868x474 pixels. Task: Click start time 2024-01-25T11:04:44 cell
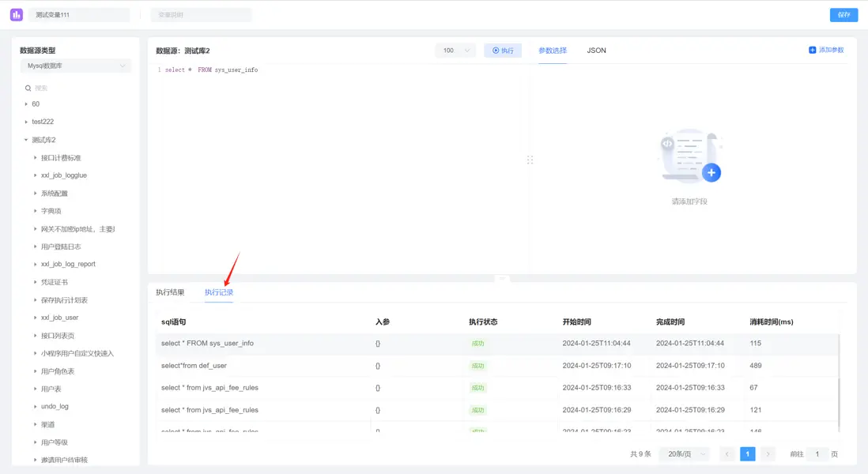tap(596, 344)
